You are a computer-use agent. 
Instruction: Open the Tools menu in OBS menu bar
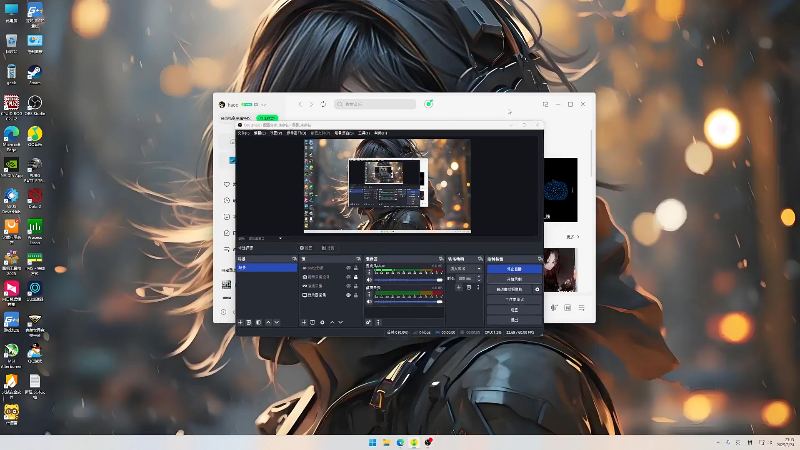(363, 133)
